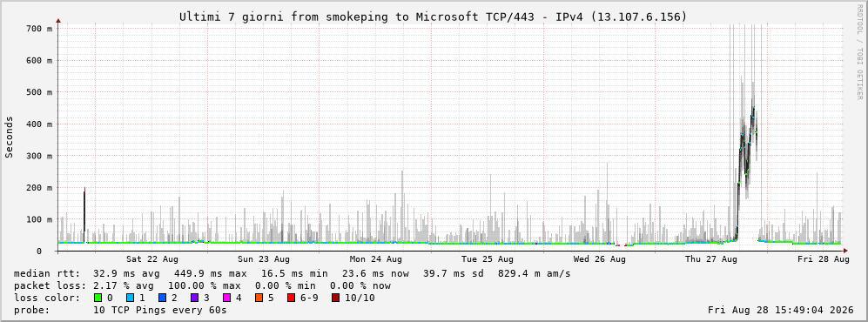The image size is (868, 322).
Task: Click the Mon 24 Aug axis label
Action: (x=376, y=259)
